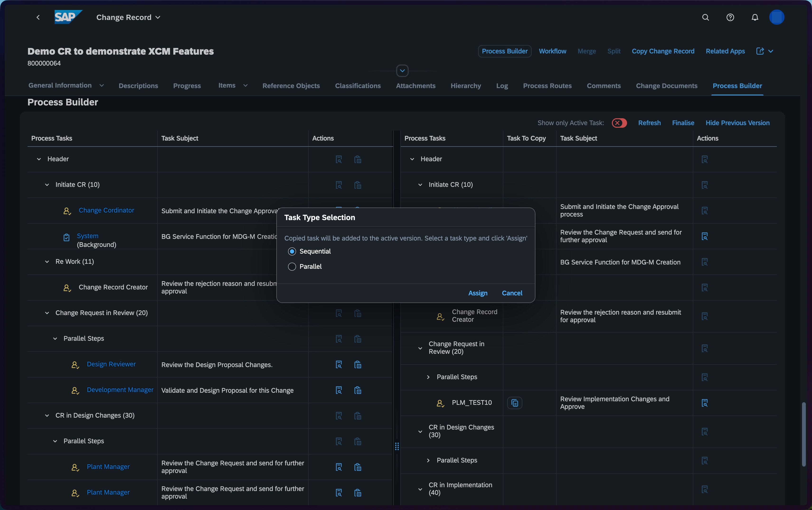Open the share menu dropdown arrow
Viewport: 812px width, 510px height.
point(771,51)
